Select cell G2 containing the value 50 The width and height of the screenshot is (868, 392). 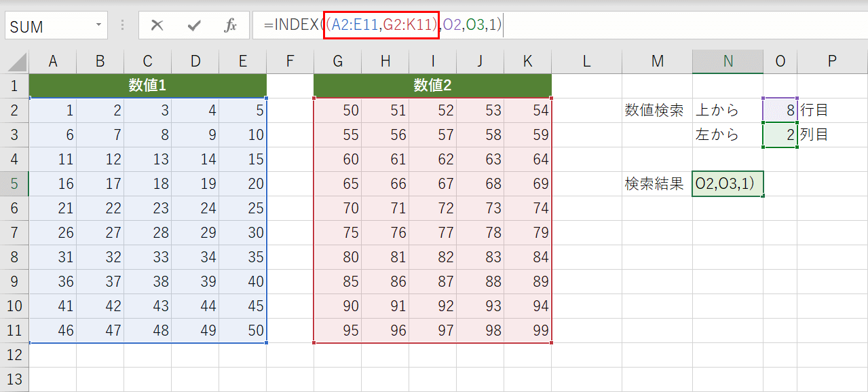pyautogui.click(x=337, y=110)
